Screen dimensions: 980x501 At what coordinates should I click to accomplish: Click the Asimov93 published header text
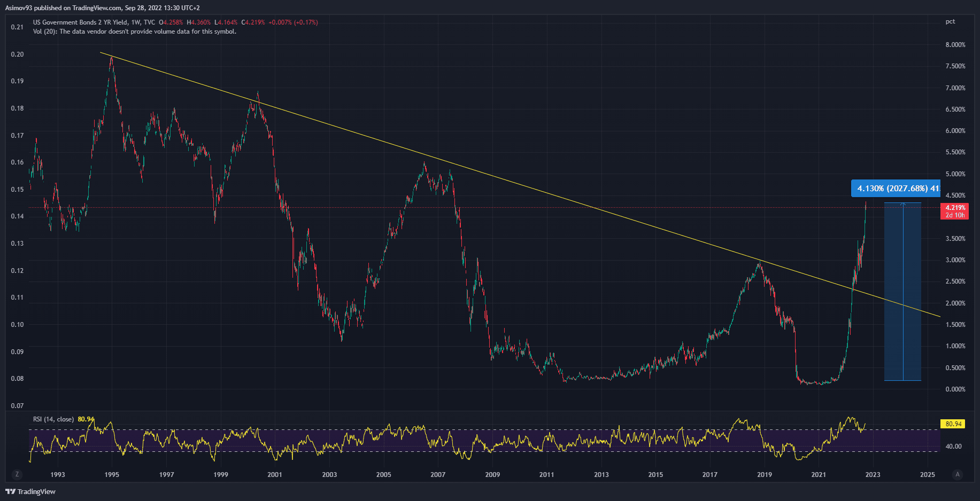pyautogui.click(x=103, y=8)
